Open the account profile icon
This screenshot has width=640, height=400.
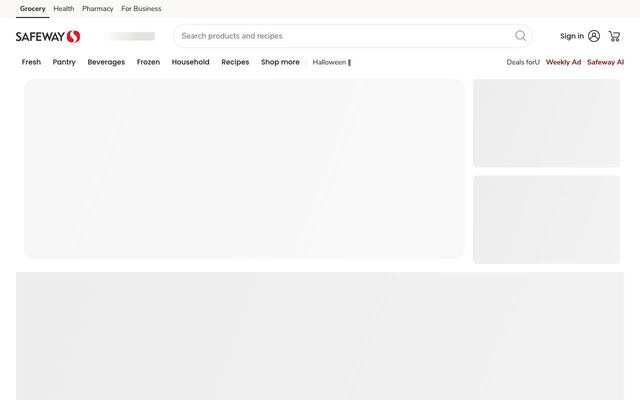(x=594, y=36)
